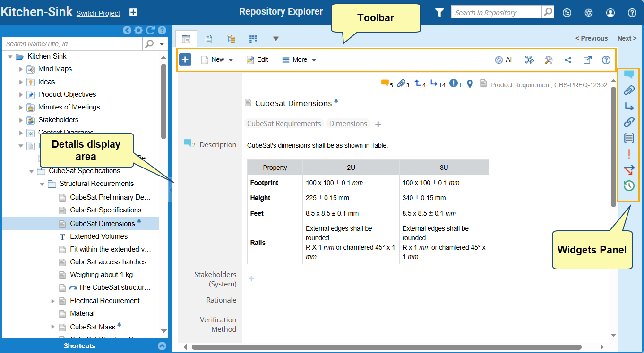Open the relationship graph toolbar icon
This screenshot has height=353, width=644.
(x=529, y=60)
